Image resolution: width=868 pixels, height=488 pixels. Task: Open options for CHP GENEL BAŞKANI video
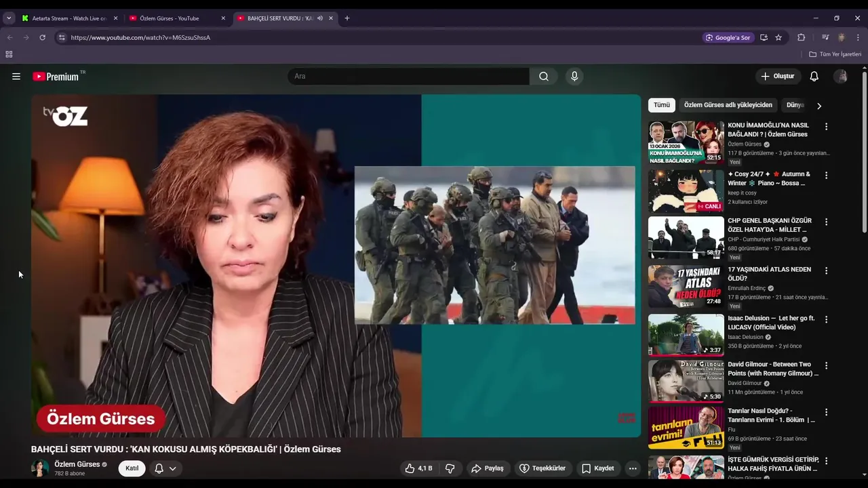[826, 222]
